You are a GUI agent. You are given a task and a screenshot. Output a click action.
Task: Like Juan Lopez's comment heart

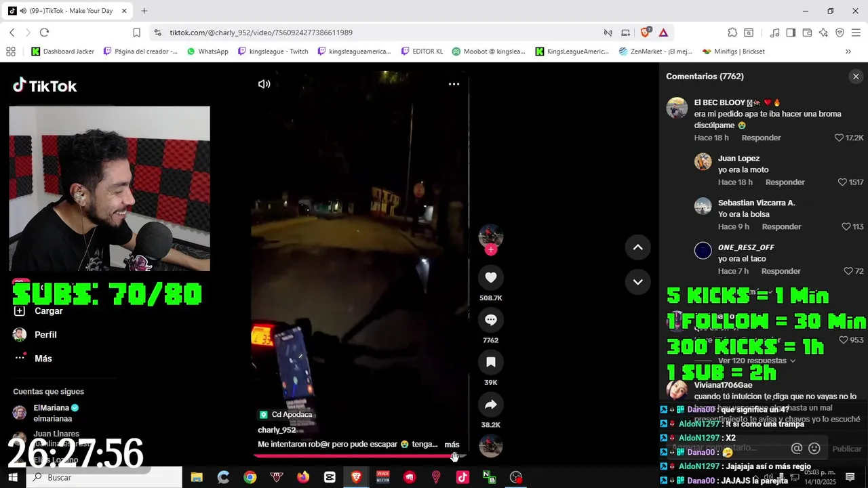click(x=843, y=182)
